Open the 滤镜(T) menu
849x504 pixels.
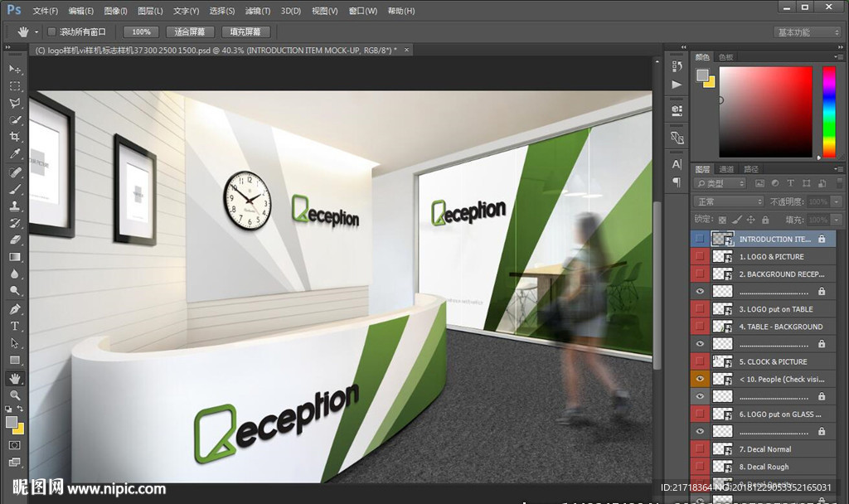(258, 11)
